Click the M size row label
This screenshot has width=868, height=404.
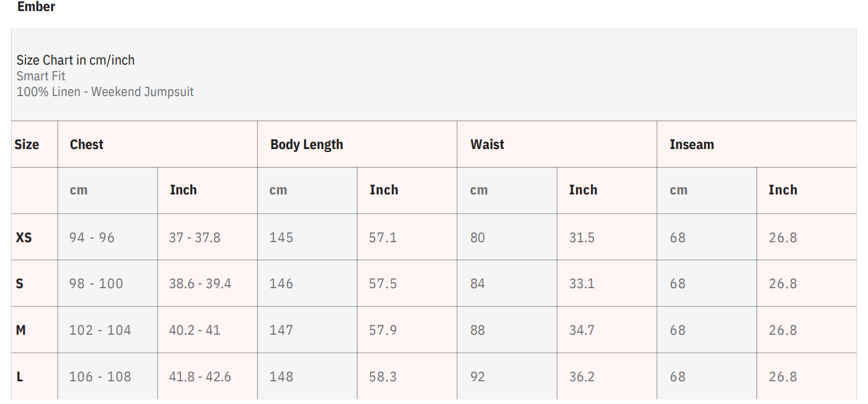click(x=21, y=330)
